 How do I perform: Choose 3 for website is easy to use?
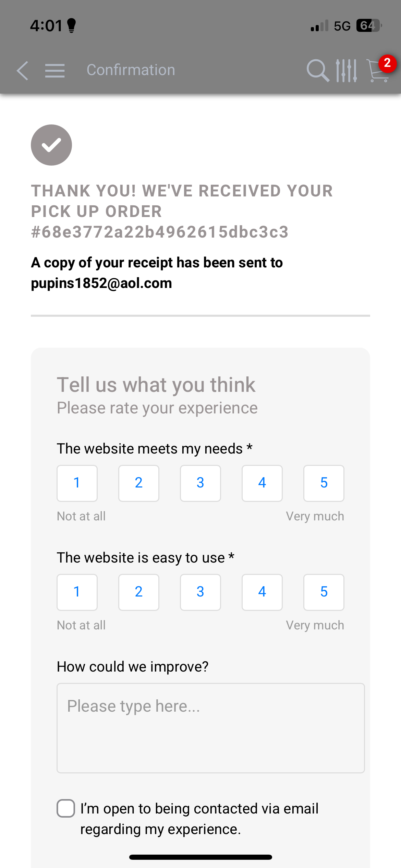point(200,592)
